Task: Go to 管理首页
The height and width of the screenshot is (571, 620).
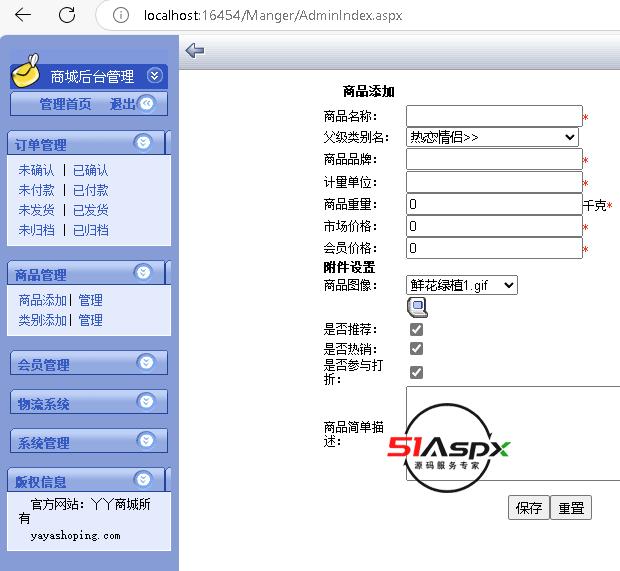Action: coord(65,104)
